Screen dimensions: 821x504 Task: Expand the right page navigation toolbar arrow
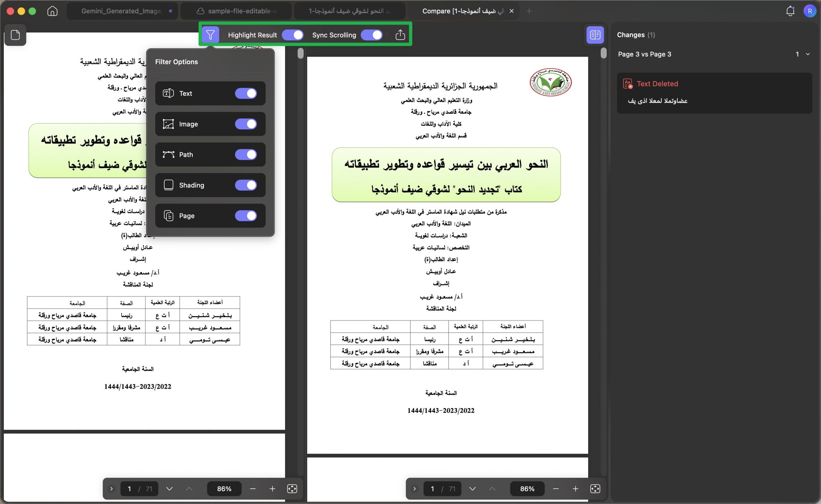click(x=414, y=489)
